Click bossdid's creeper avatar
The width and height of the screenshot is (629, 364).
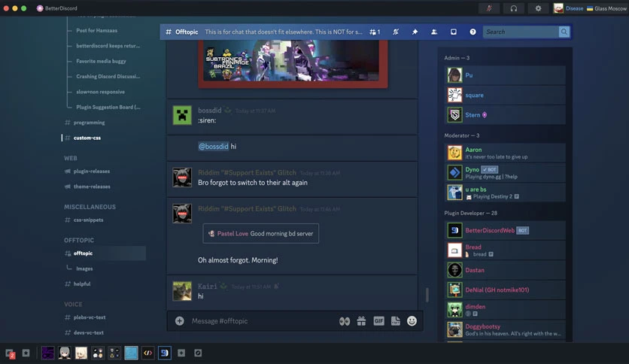182,116
